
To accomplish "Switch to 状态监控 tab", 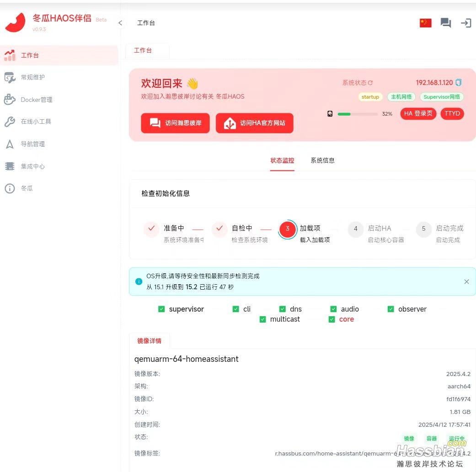I will coord(282,160).
